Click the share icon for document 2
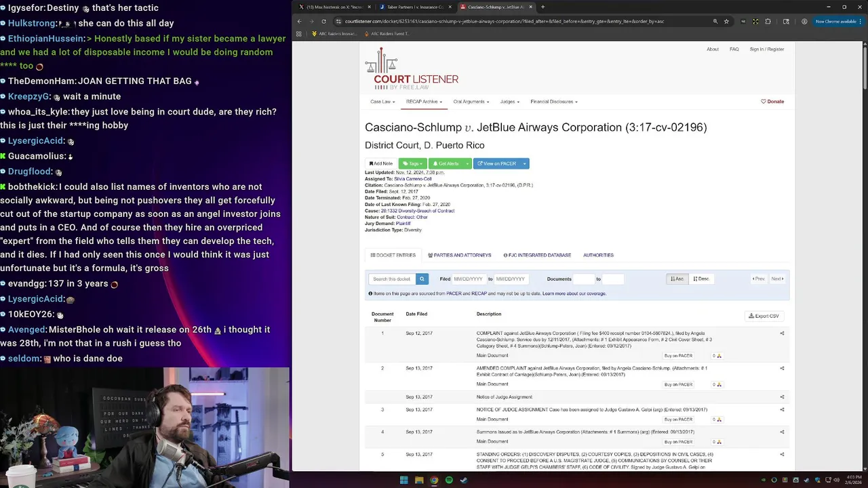The width and height of the screenshot is (868, 488). tap(782, 368)
